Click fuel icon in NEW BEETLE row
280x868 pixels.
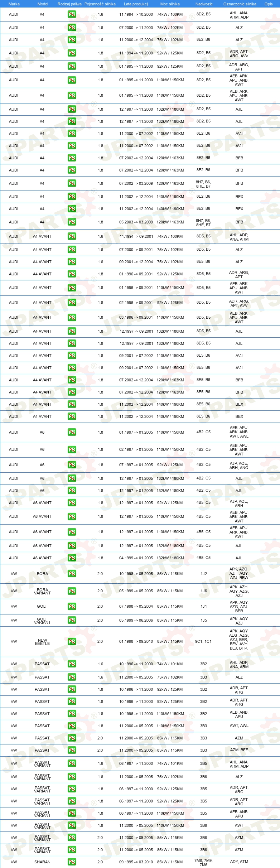[x=72, y=641]
